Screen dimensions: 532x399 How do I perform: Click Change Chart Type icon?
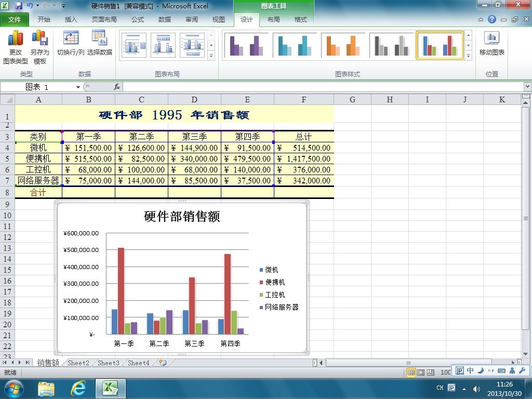pyautogui.click(x=15, y=47)
